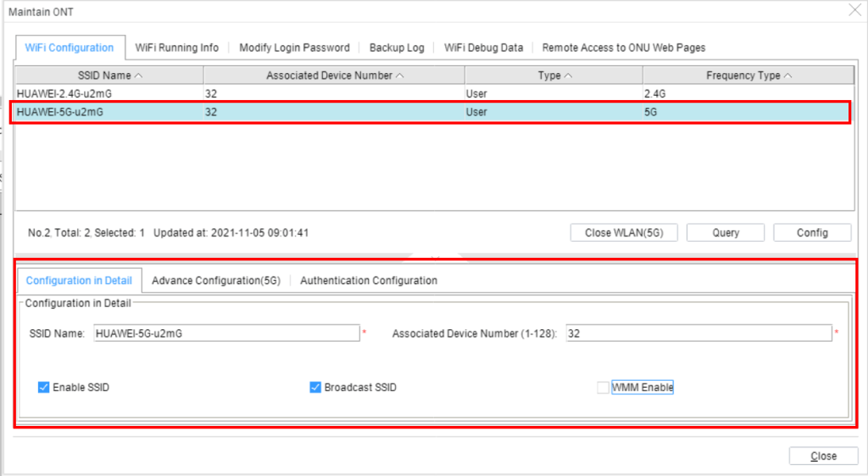Click into the SSID Name input field
868x476 pixels.
click(226, 333)
